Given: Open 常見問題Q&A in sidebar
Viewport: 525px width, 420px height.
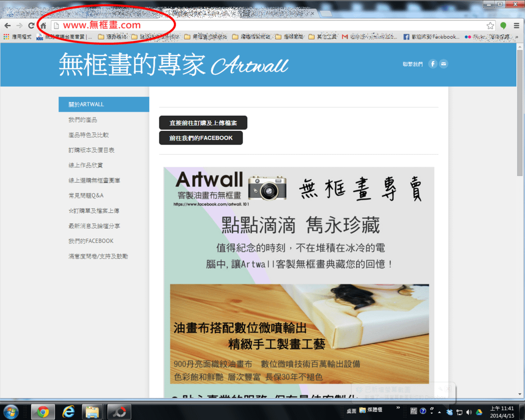Looking at the screenshot, I should (x=86, y=195).
